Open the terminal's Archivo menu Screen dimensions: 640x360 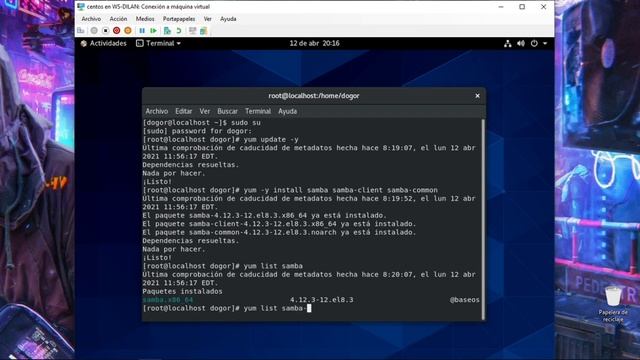[157, 111]
